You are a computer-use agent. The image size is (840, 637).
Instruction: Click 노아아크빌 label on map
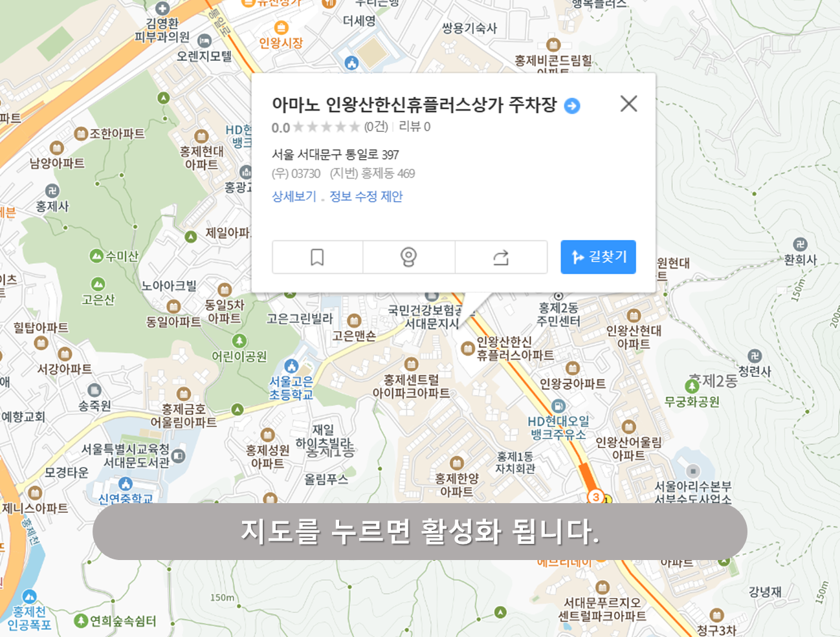click(169, 285)
